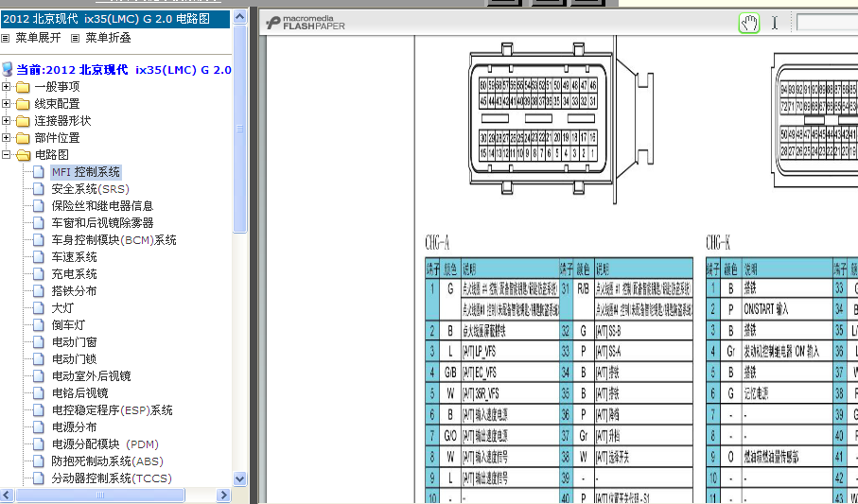The height and width of the screenshot is (504, 858).
Task: Click the document icon beside 保险丝和继电器信息
Action: (x=38, y=206)
